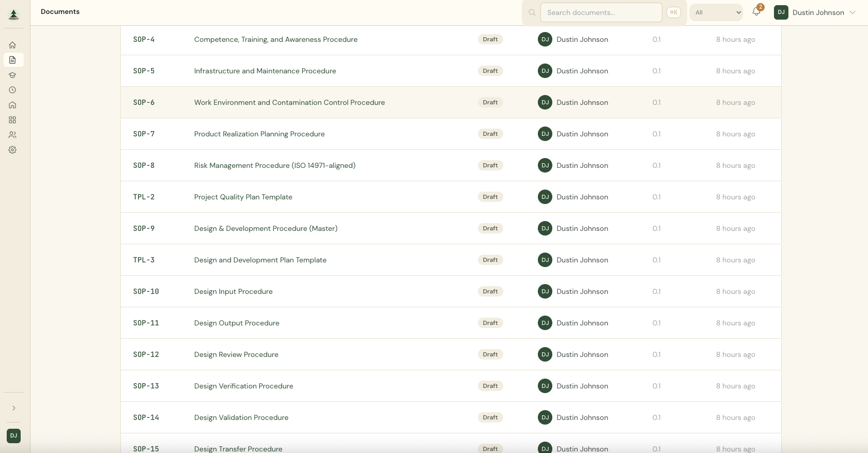
Task: Expand the sidebar with the chevron arrow
Action: tap(14, 408)
